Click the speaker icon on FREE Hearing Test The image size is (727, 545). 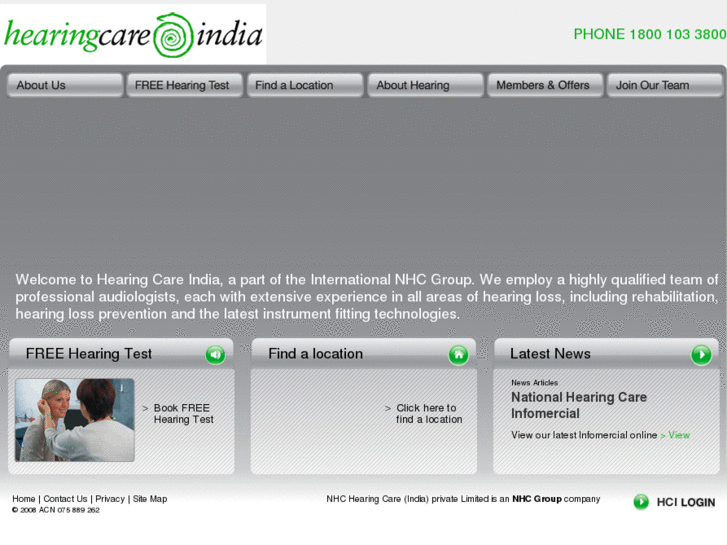point(216,355)
